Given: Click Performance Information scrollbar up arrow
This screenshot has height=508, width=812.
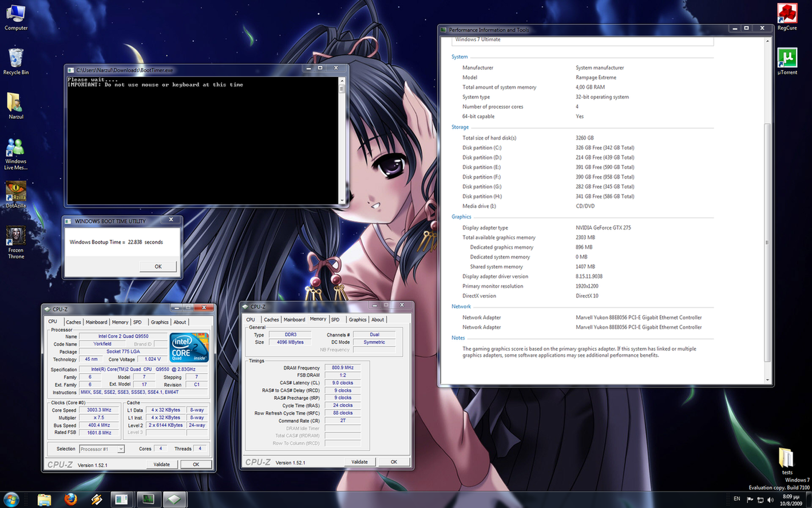Looking at the screenshot, I should pyautogui.click(x=767, y=41).
